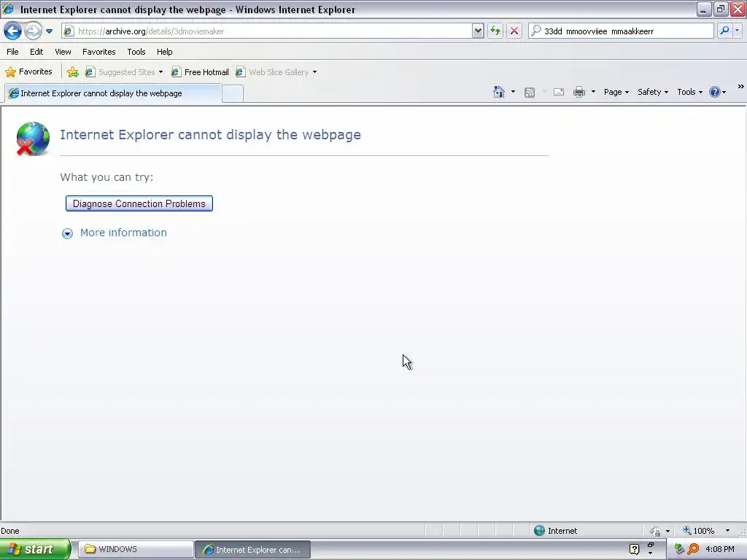Click the RSS feeds icon

coord(530,93)
